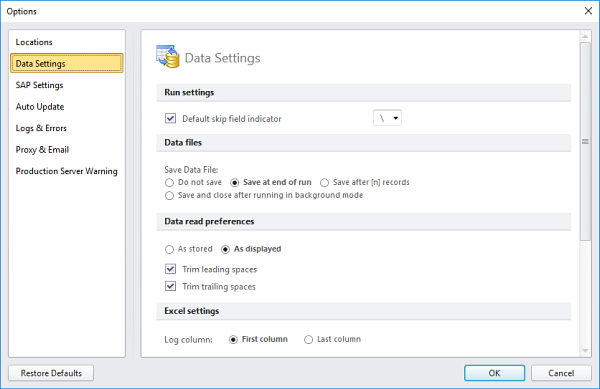
Task: Click the Save Data File label
Action: pos(191,169)
